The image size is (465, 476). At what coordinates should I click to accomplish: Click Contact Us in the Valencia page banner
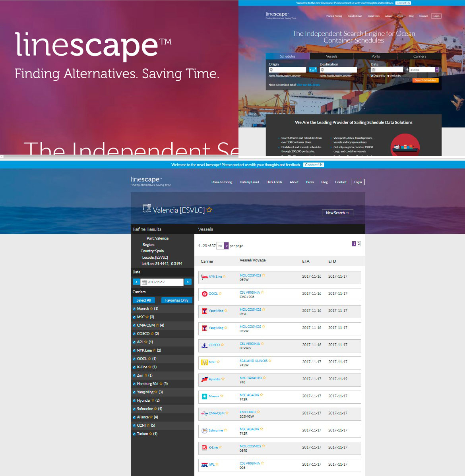coord(314,165)
